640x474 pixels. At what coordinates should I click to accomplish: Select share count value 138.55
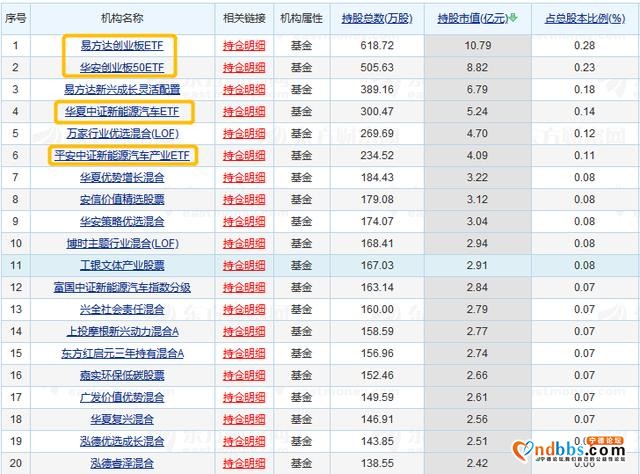click(377, 464)
